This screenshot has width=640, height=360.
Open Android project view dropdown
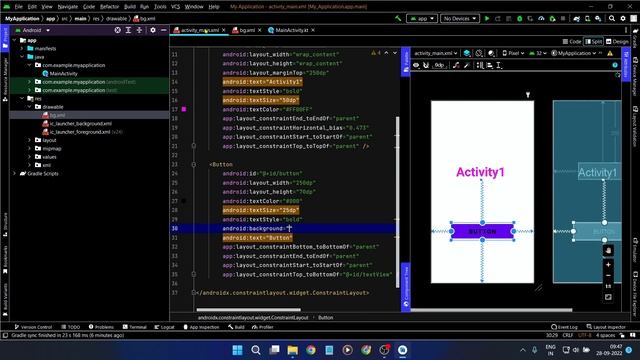pos(33,30)
